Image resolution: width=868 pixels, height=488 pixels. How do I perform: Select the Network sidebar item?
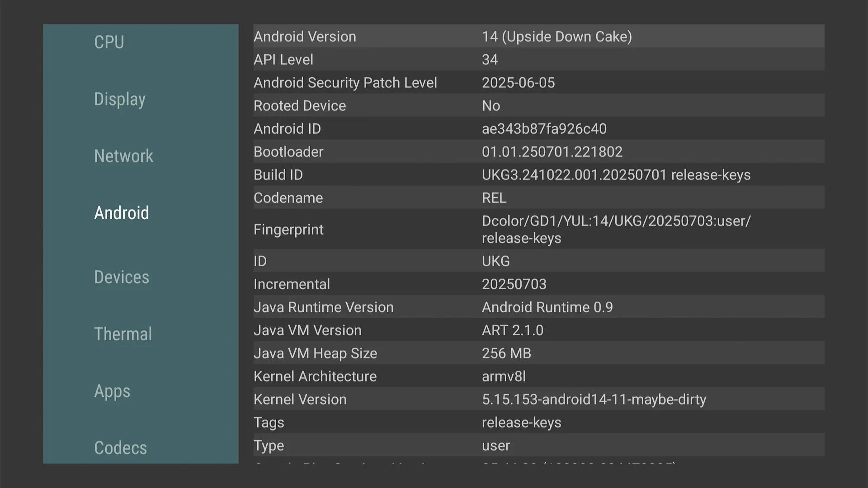[x=123, y=156]
